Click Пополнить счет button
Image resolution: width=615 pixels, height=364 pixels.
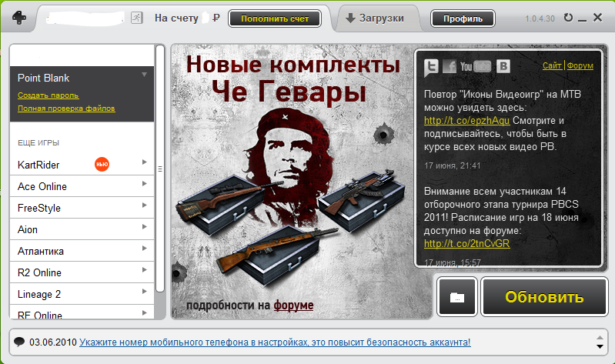click(x=275, y=18)
